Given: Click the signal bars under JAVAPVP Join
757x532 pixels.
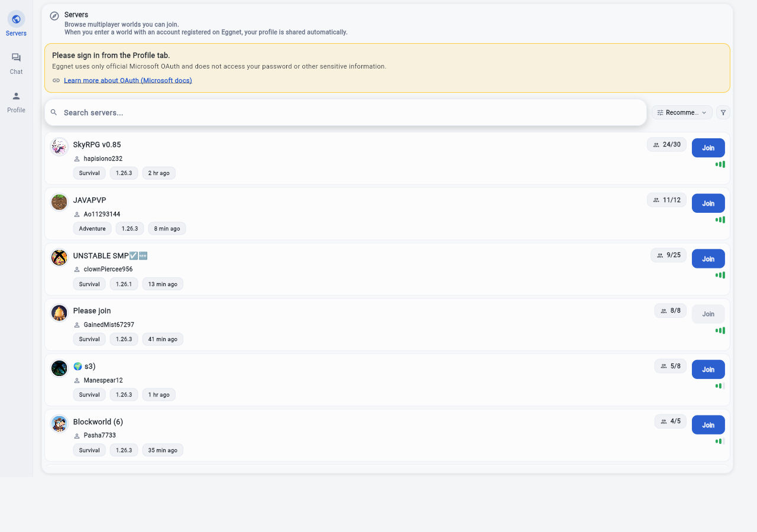Looking at the screenshot, I should click(720, 220).
